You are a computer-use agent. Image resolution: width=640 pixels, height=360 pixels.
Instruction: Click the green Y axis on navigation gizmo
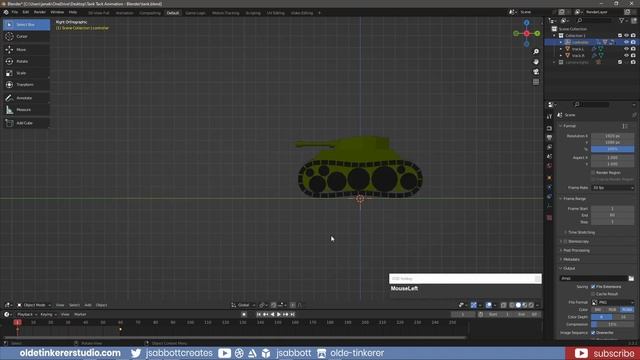click(537, 33)
